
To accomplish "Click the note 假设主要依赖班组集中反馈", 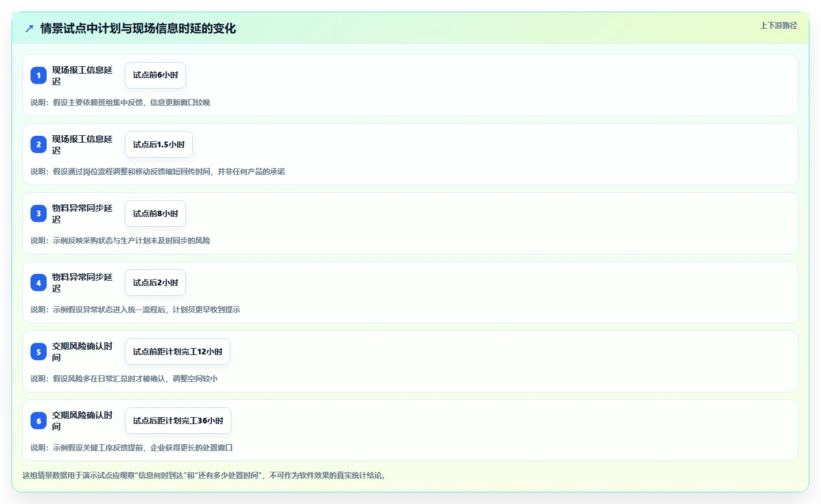I will tap(120, 102).
